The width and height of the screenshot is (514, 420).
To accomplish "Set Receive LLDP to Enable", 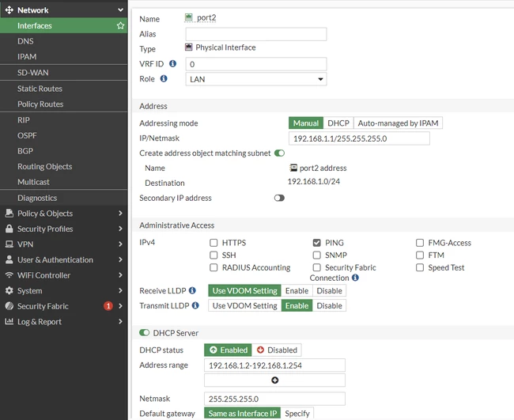I will [x=297, y=290].
